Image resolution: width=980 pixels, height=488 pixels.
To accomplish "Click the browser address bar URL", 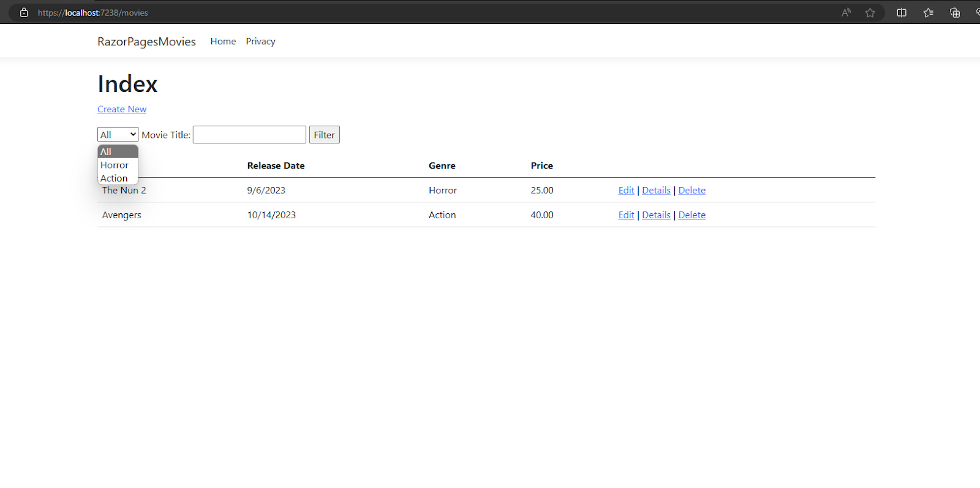I will pyautogui.click(x=92, y=12).
